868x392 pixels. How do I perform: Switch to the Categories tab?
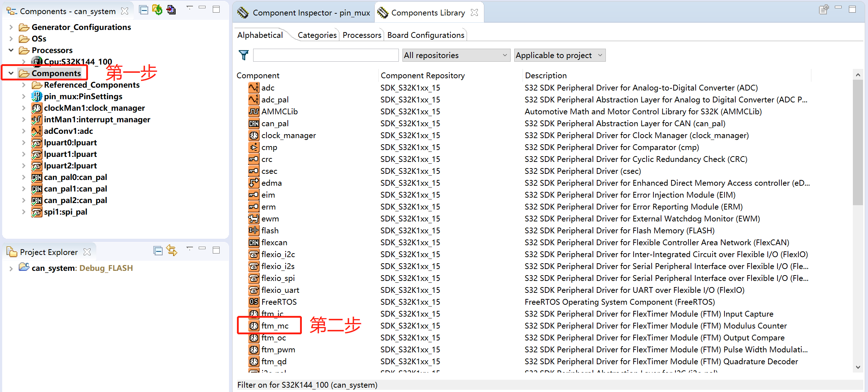pos(317,35)
